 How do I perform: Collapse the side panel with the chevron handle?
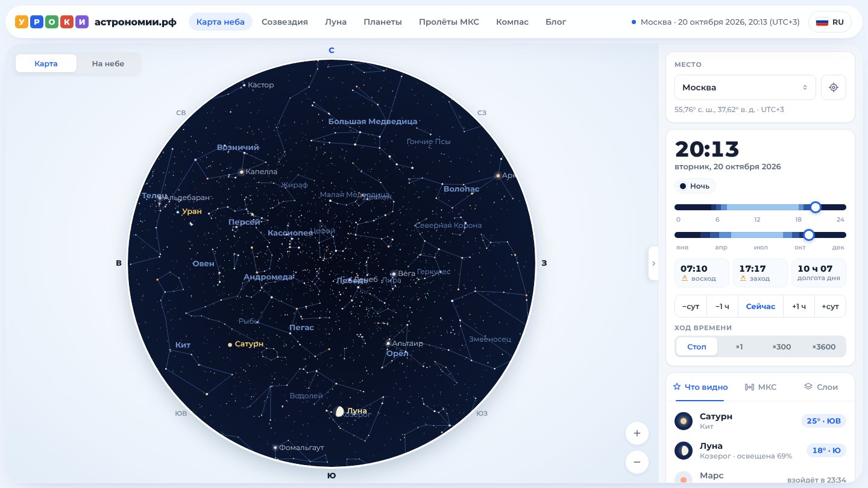click(x=653, y=263)
